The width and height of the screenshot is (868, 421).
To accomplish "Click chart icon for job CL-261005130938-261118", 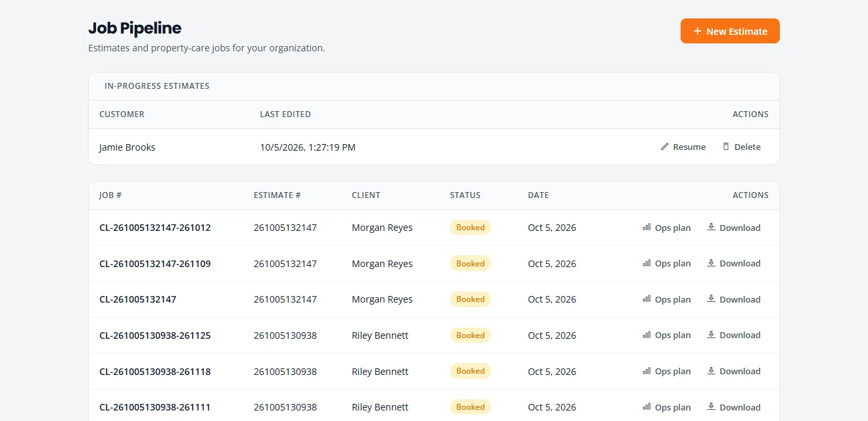I will [647, 371].
